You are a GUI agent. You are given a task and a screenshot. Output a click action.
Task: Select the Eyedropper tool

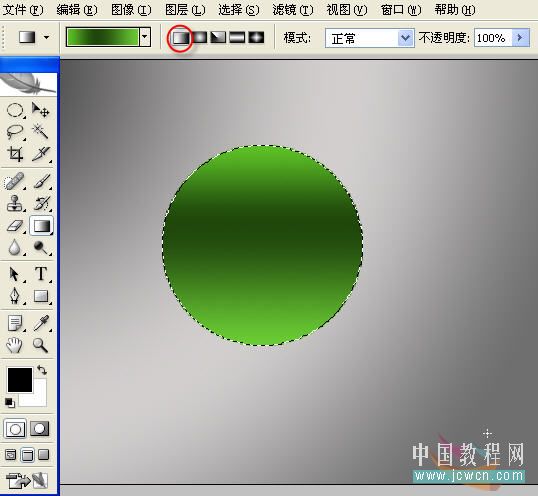[41, 323]
